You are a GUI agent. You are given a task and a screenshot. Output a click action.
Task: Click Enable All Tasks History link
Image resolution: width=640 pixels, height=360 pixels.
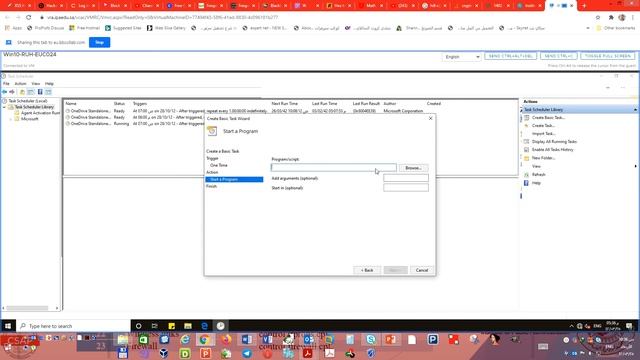(x=553, y=150)
